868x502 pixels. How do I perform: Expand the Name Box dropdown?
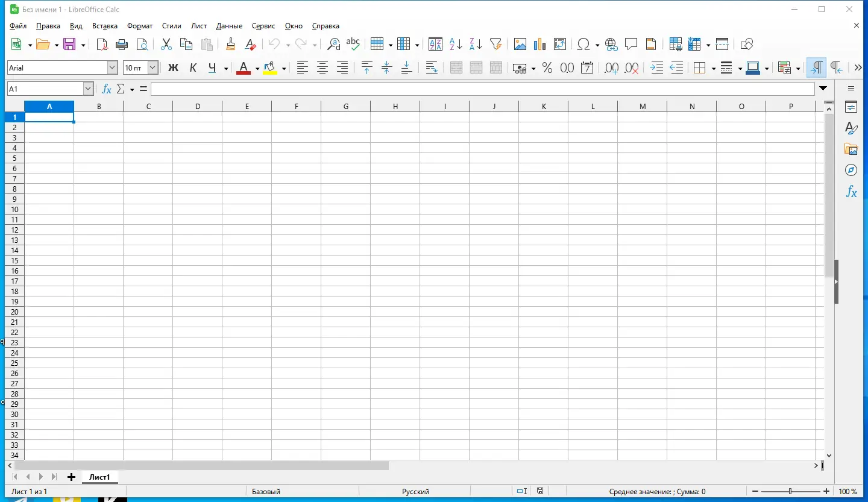pos(89,89)
